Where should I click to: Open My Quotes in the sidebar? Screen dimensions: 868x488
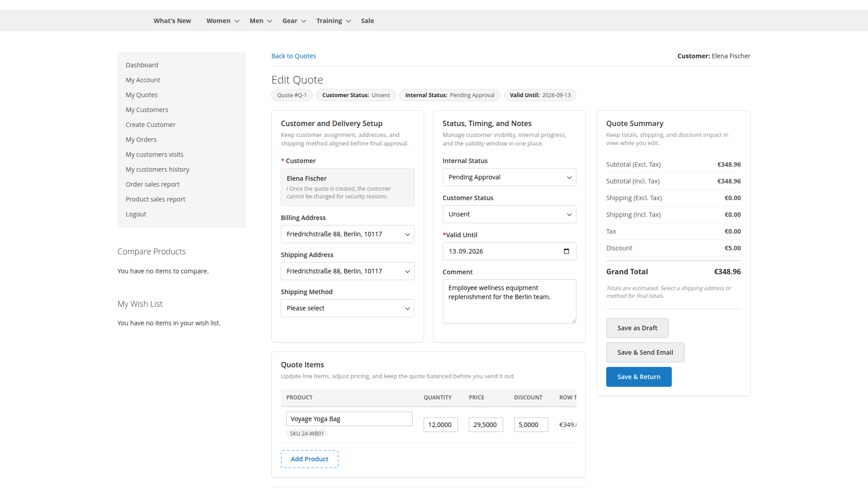142,95
